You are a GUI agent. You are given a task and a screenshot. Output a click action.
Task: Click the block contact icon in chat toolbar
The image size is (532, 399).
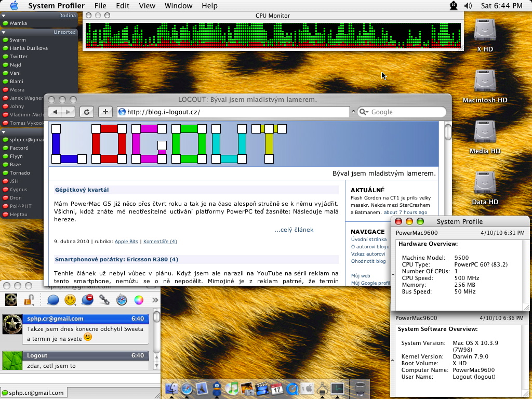click(x=87, y=300)
